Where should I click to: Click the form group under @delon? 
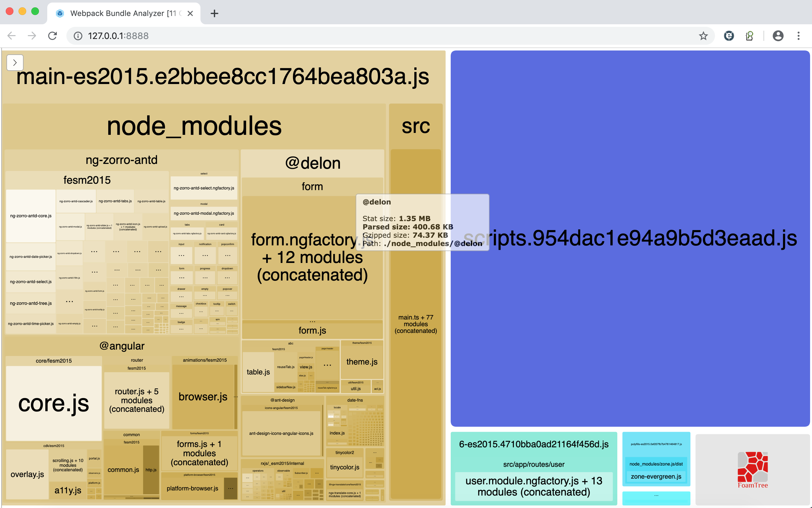coord(312,187)
